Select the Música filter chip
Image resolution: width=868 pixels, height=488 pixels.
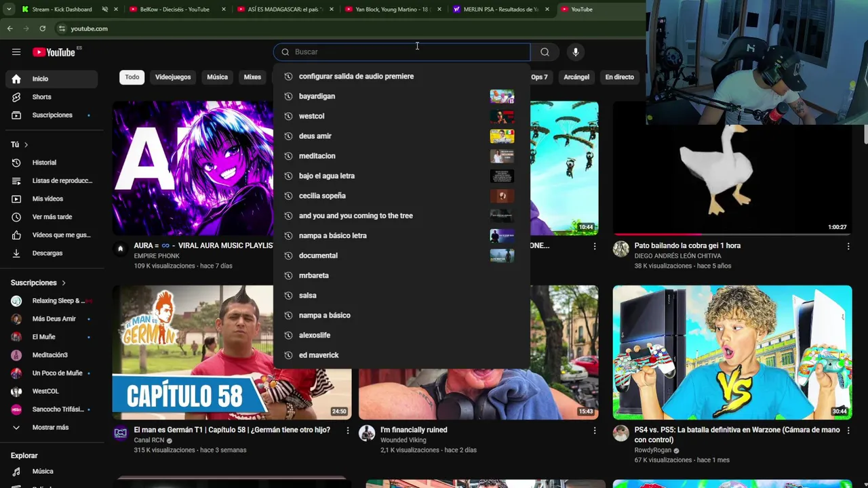pos(217,77)
